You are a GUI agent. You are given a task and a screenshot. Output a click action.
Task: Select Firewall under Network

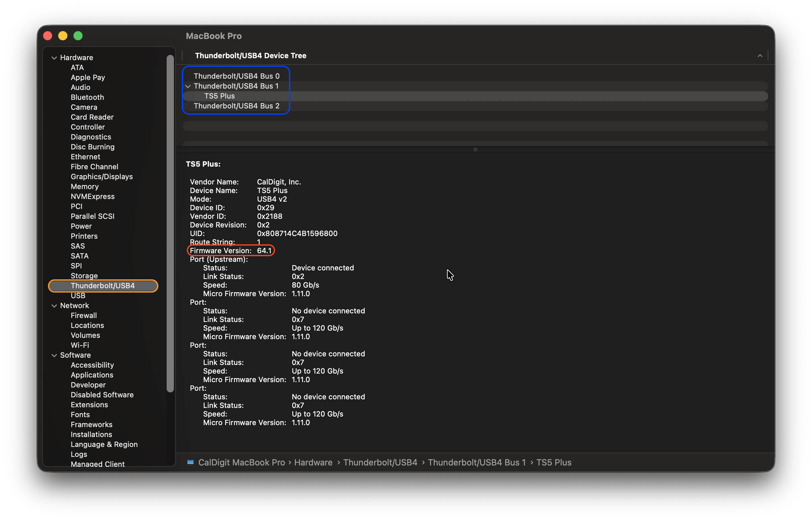click(84, 315)
